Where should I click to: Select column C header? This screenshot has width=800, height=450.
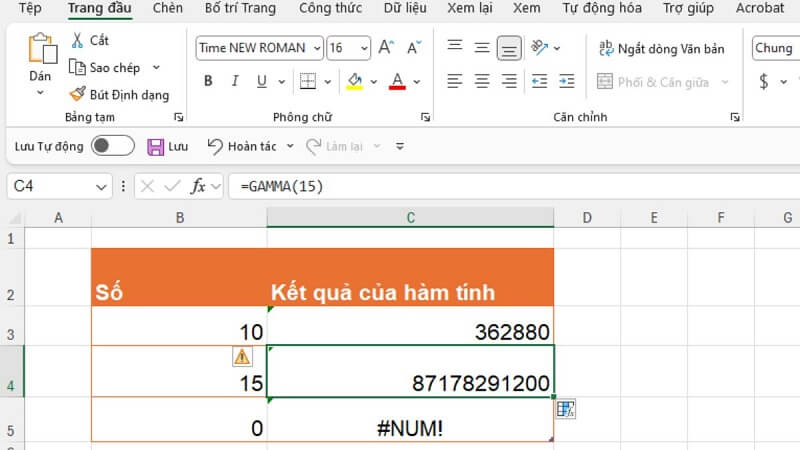pos(410,218)
